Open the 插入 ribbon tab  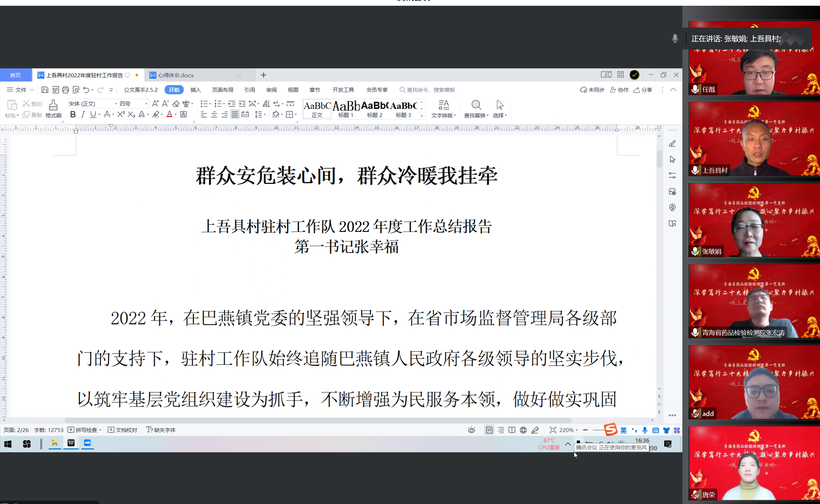coord(196,90)
